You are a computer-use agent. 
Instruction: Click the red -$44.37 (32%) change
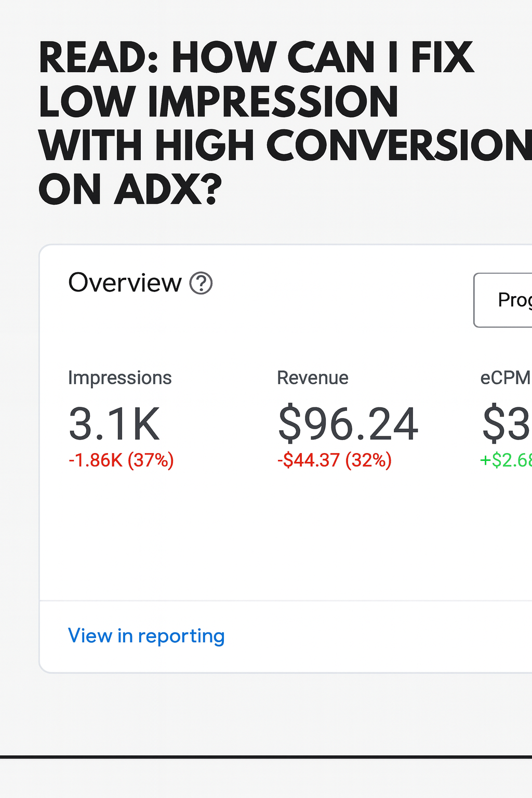point(334,460)
